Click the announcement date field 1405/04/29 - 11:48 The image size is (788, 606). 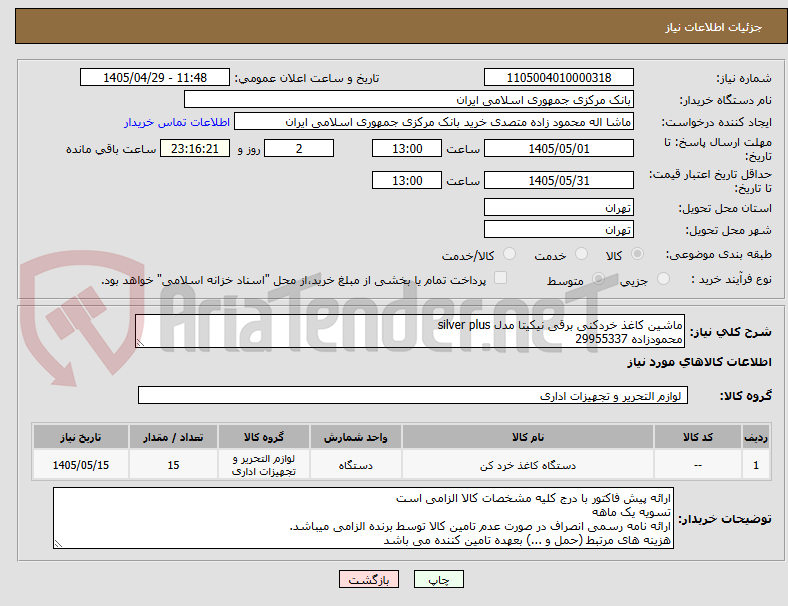155,78
